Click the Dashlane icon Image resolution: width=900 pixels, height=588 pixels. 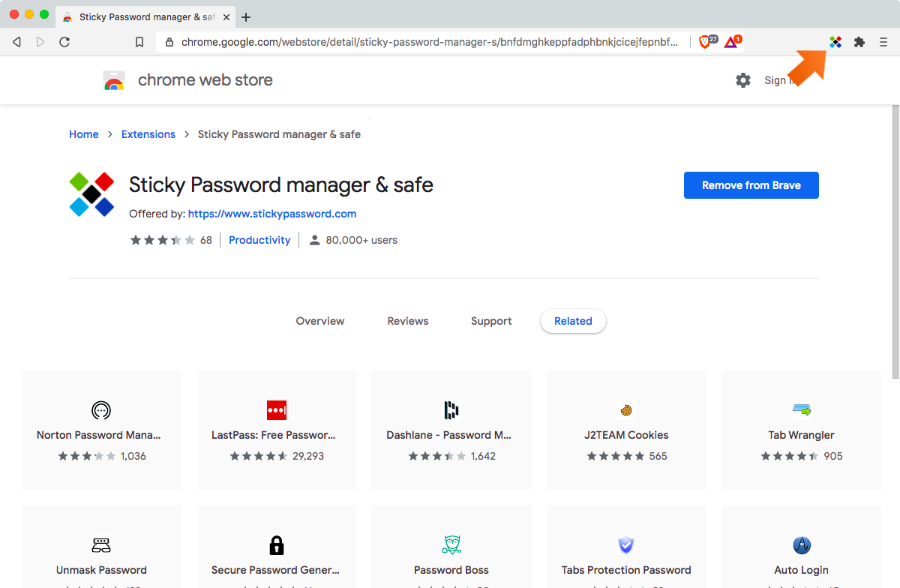click(451, 410)
